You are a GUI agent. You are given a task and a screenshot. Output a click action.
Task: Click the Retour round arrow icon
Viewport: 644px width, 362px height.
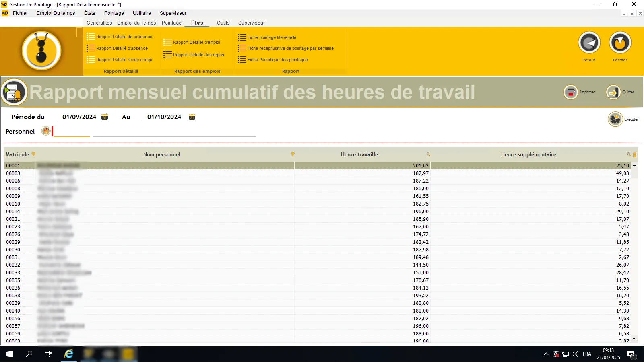[589, 43]
